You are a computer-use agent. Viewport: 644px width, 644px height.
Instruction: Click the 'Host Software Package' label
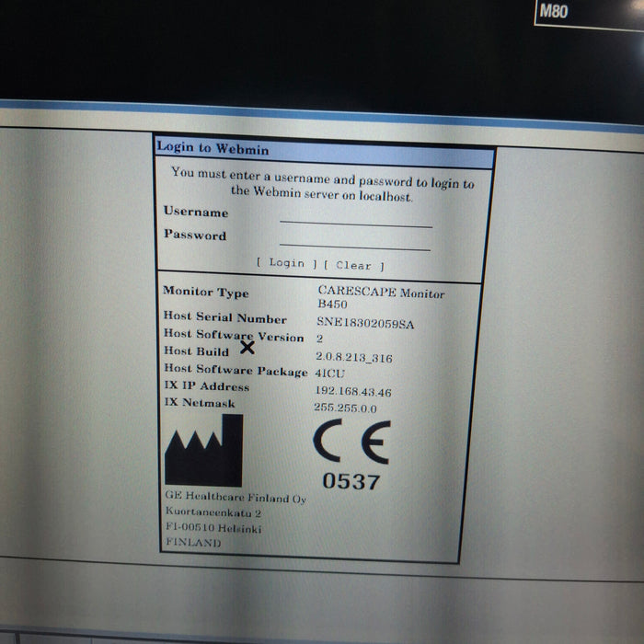(236, 370)
